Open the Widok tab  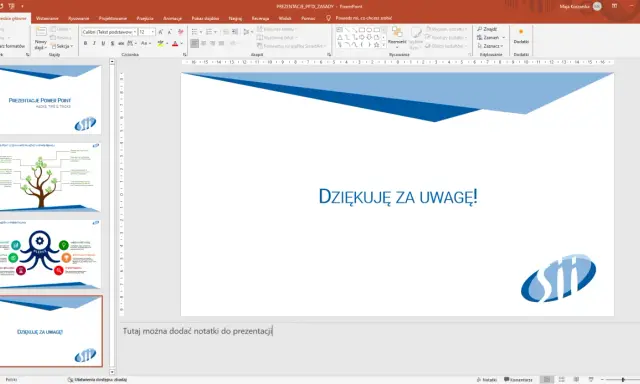[x=285, y=18]
